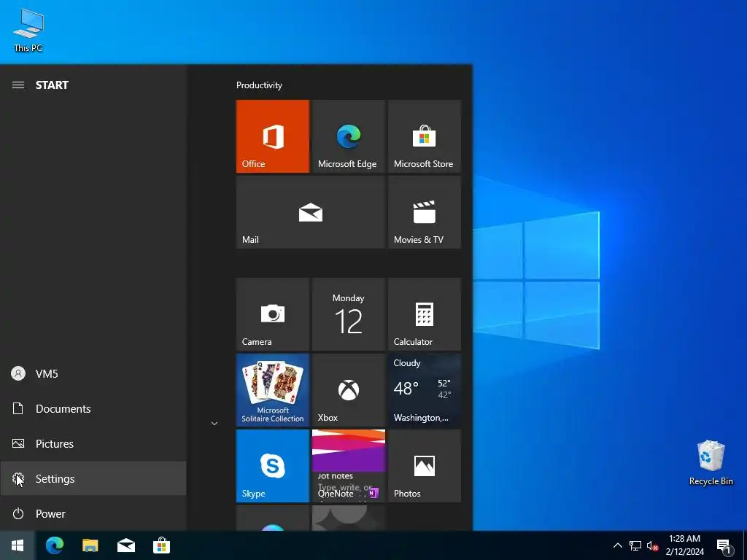Expand the Start menu hamburger icon
The height and width of the screenshot is (560, 747).
pyautogui.click(x=18, y=85)
